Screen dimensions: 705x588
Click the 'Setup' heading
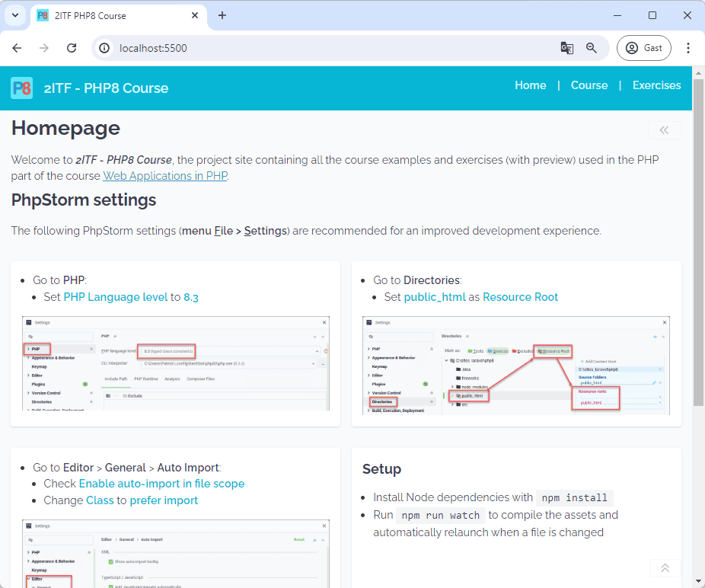click(x=381, y=469)
